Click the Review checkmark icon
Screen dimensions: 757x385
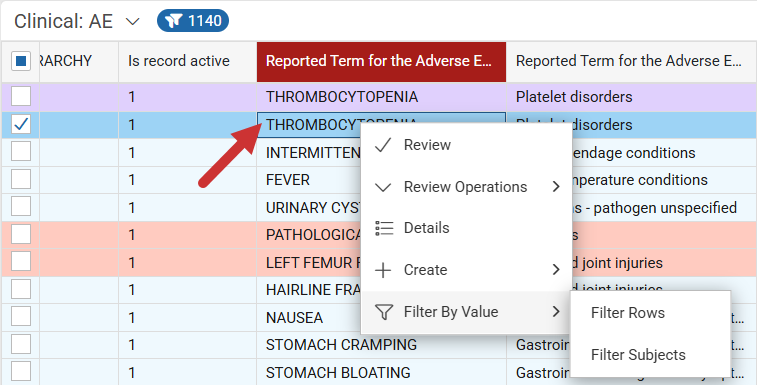tap(383, 144)
